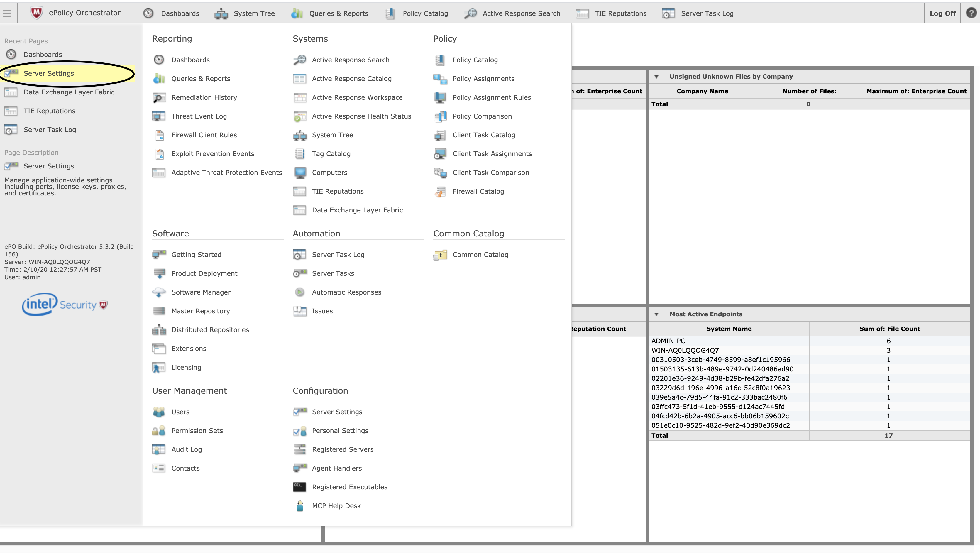Viewport: 980px width, 553px height.
Task: Click the hamburger menu icon
Action: click(x=7, y=13)
